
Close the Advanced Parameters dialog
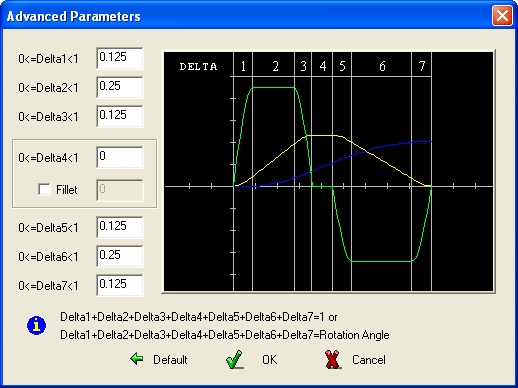click(502, 16)
